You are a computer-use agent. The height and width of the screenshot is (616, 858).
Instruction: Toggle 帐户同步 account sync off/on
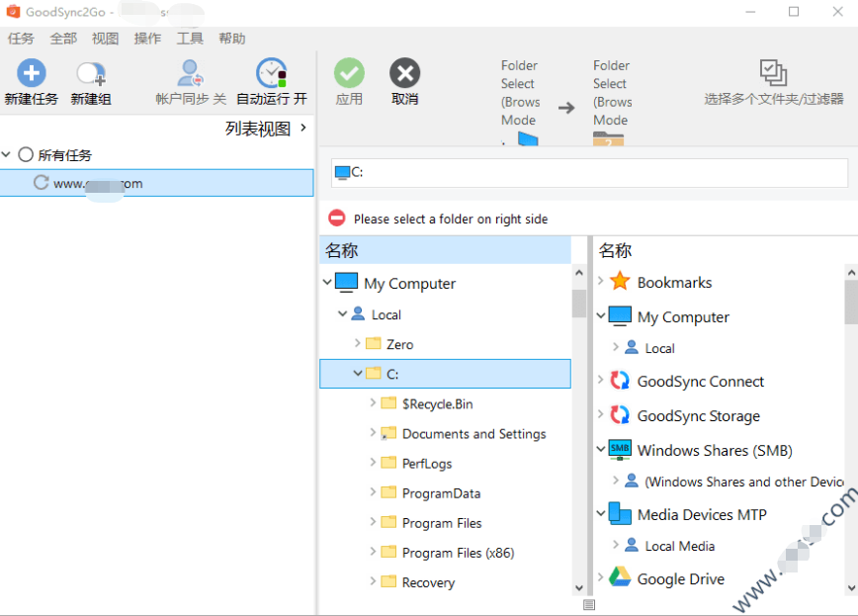tap(190, 73)
